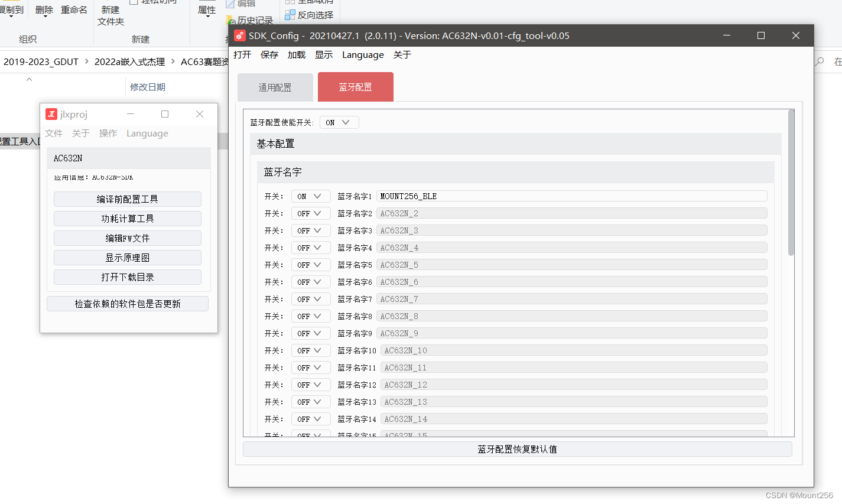842x504 pixels.
Task: Open the 蓝牙名字12 OFF switch dropdown
Action: pos(311,385)
